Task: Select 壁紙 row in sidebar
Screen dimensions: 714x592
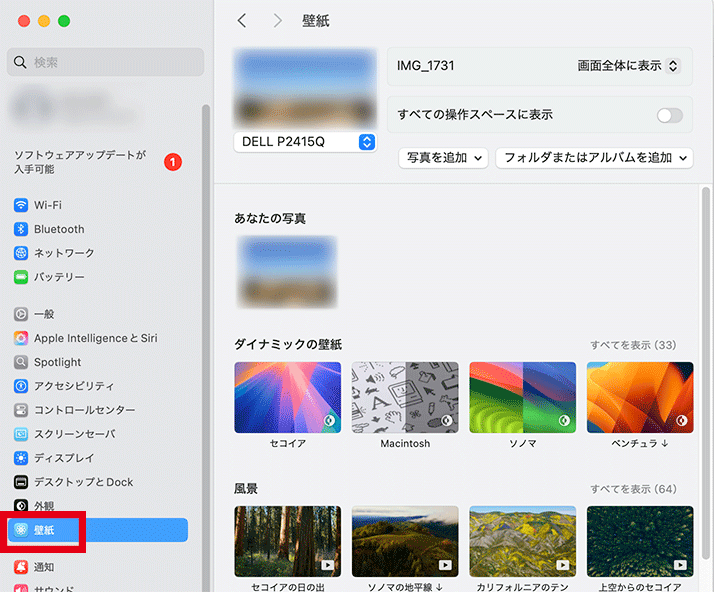Action: click(98, 530)
